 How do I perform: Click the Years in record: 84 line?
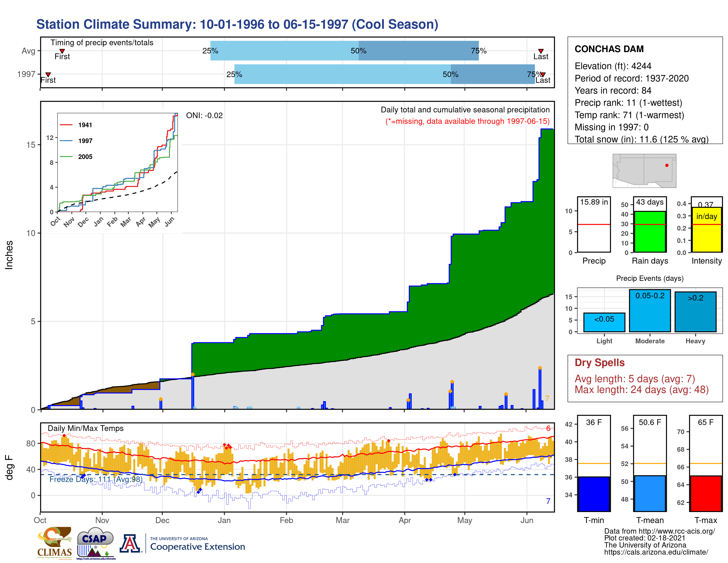[x=613, y=91]
